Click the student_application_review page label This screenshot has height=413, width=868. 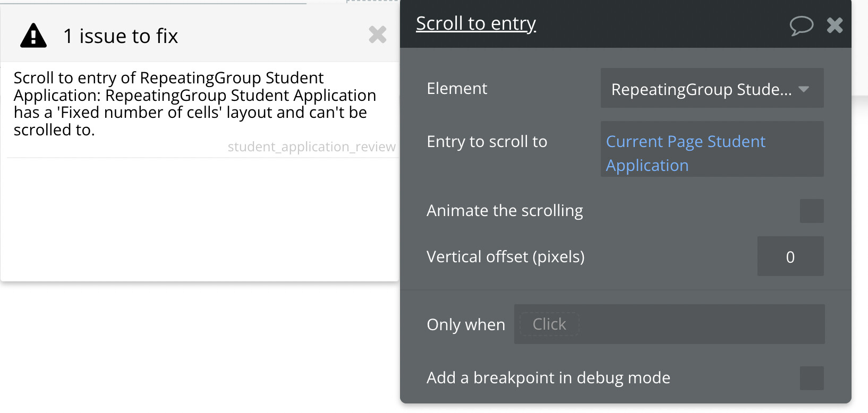[x=311, y=147]
